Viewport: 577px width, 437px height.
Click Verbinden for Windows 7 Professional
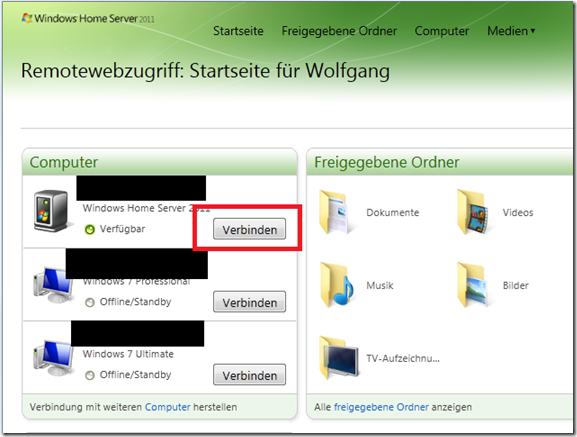(249, 302)
